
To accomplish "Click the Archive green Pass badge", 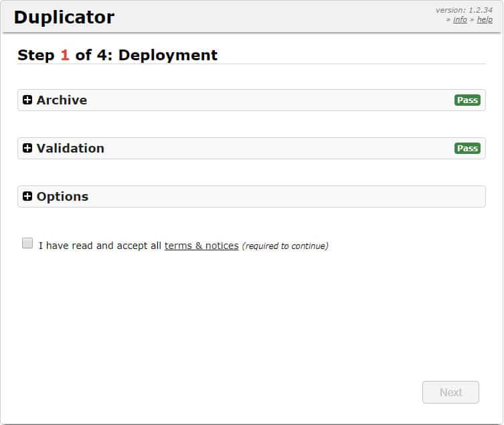I will (x=467, y=100).
